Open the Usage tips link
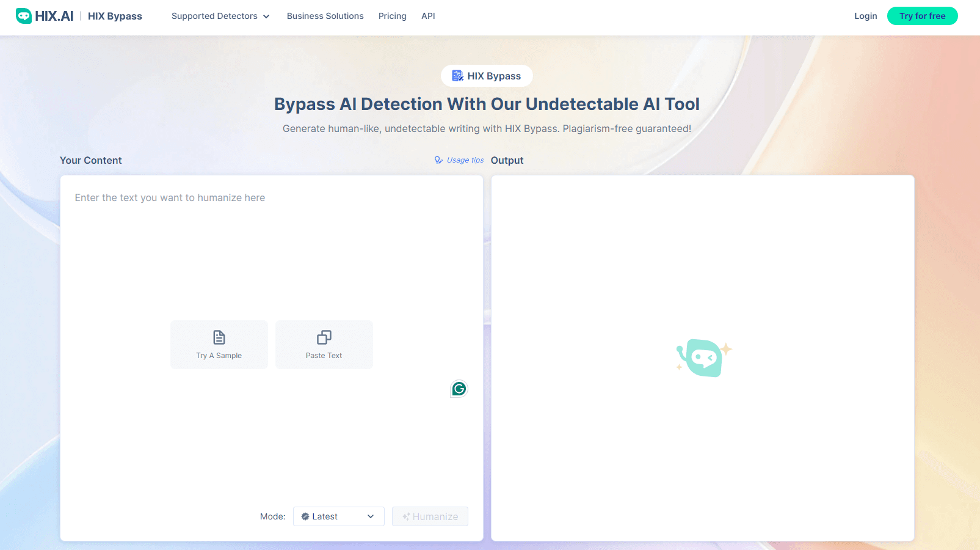The height and width of the screenshot is (550, 980). 465,160
